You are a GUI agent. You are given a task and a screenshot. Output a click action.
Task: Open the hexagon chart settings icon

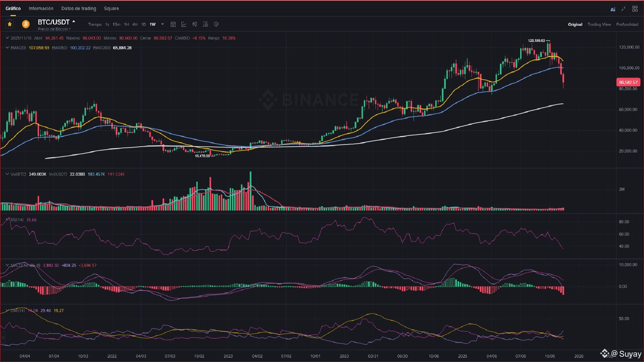[x=216, y=24]
